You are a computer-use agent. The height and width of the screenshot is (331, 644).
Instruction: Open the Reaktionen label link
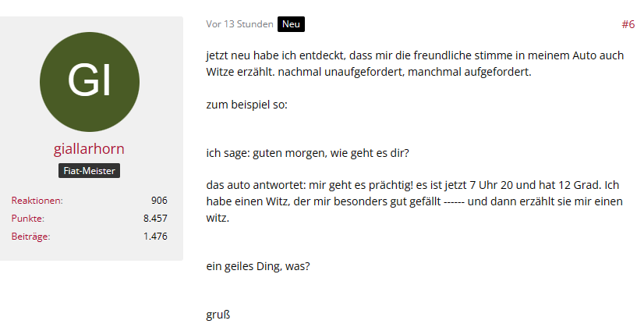(37, 201)
